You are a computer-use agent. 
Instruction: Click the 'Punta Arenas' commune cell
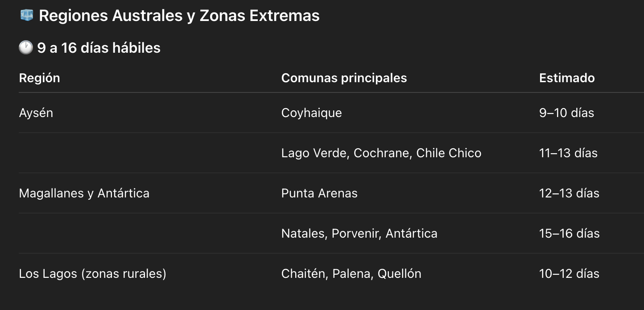319,193
